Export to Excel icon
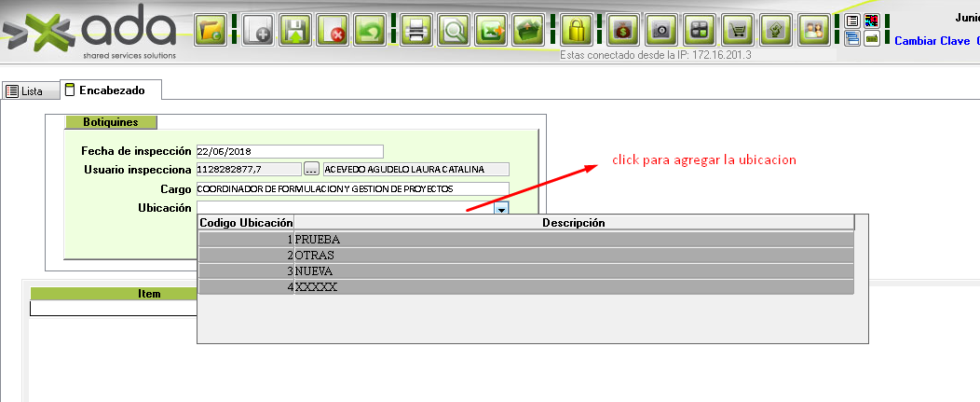 pyautogui.click(x=491, y=30)
